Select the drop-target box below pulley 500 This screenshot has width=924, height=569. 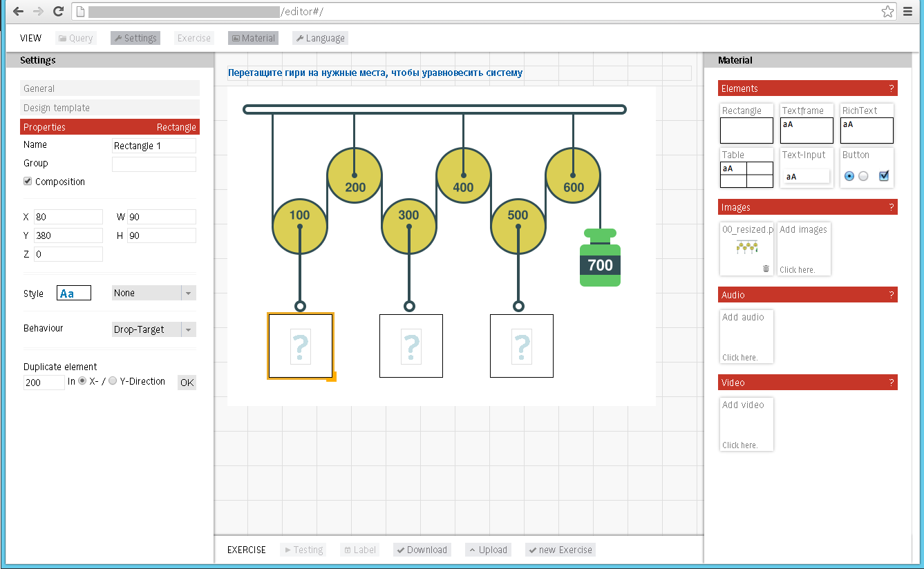coord(522,346)
